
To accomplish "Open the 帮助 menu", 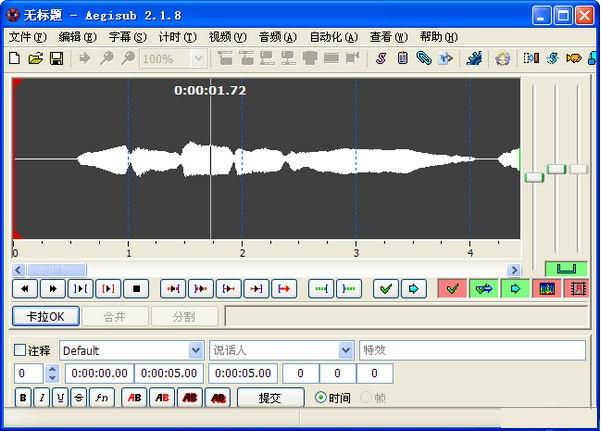I will pos(438,37).
